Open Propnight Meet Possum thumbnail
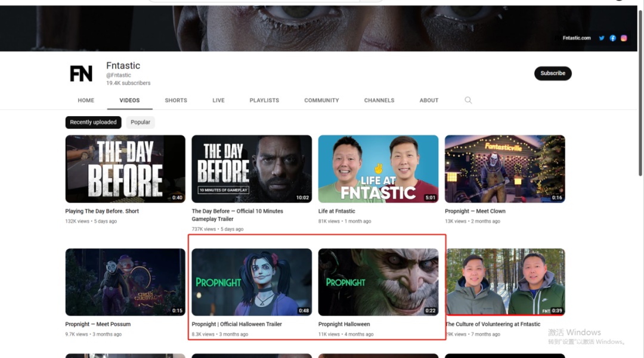Image resolution: width=644 pixels, height=358 pixels. click(x=125, y=282)
